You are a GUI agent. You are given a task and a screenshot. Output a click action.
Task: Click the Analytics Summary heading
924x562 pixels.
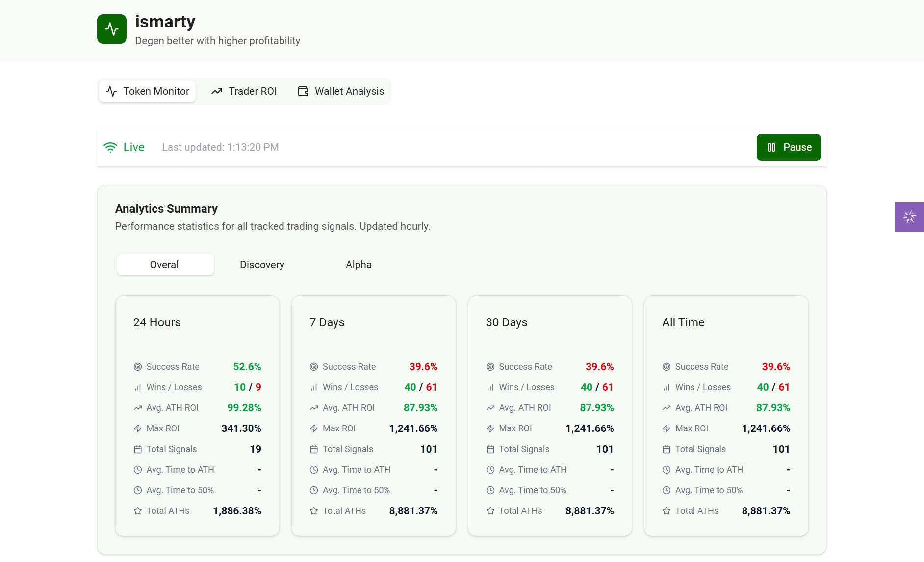[166, 209]
